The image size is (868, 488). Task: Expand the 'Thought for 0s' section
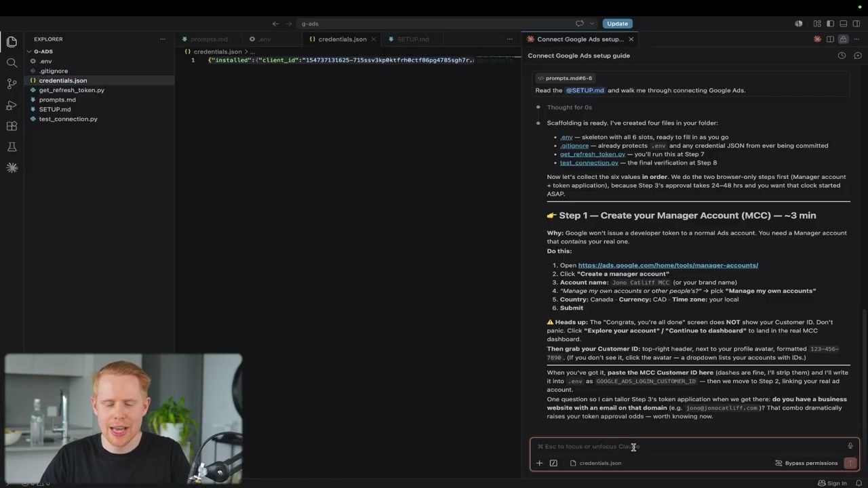pos(570,107)
